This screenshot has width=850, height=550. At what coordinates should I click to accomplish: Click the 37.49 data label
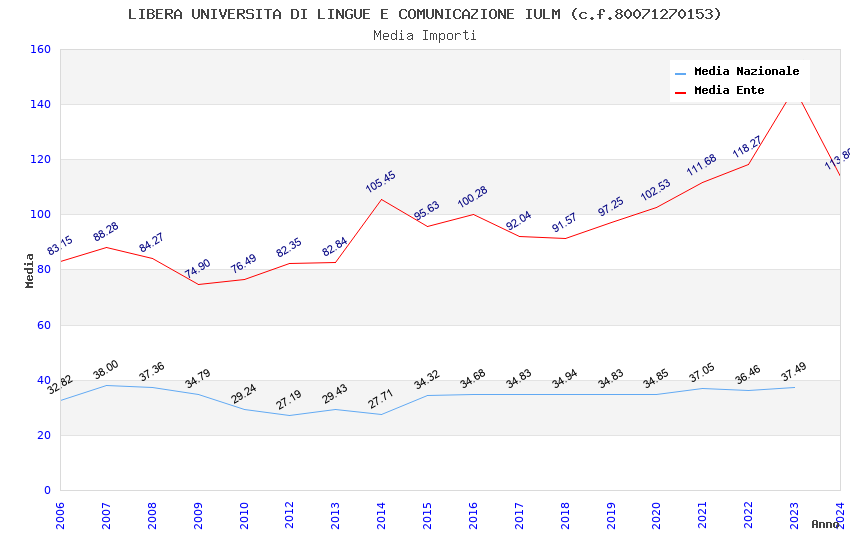click(794, 372)
